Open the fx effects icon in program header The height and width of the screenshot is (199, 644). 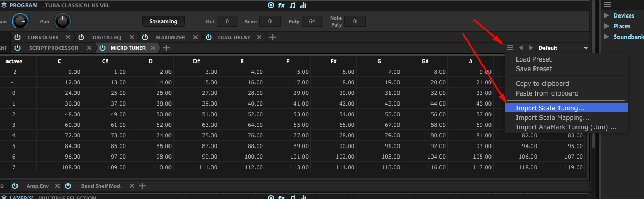282,5
